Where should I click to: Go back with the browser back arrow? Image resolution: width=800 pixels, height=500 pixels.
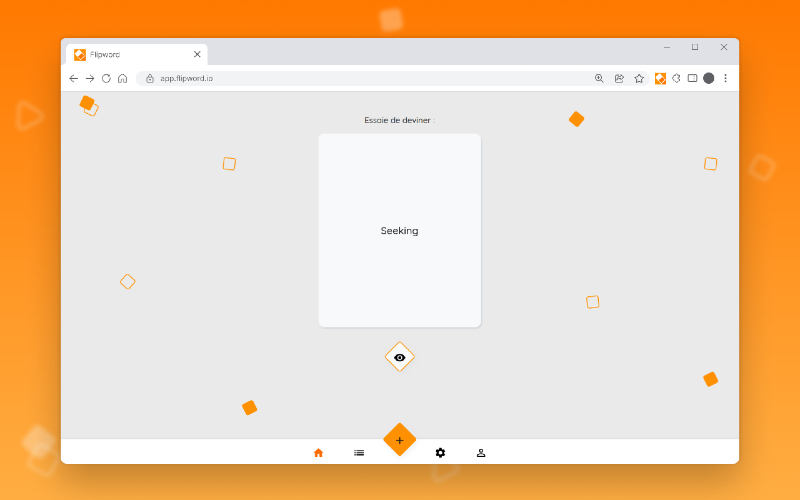click(73, 79)
